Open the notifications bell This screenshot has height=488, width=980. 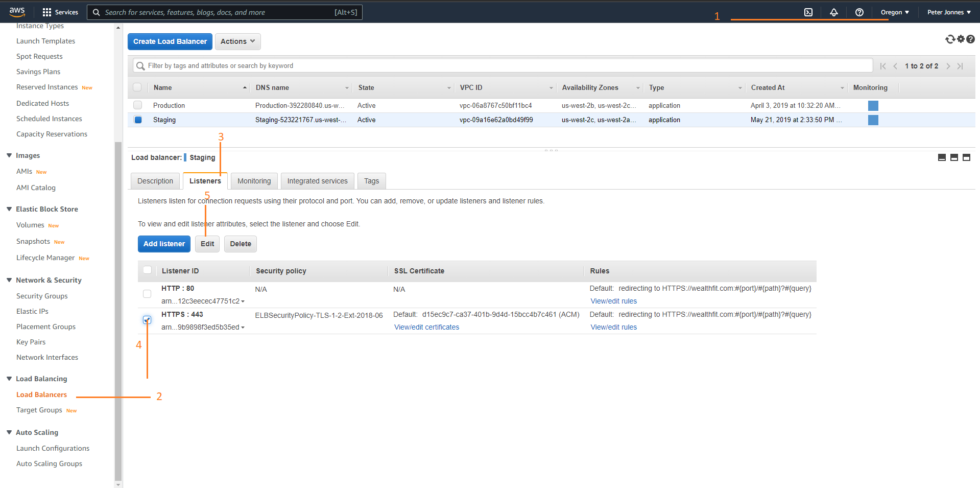click(x=834, y=12)
